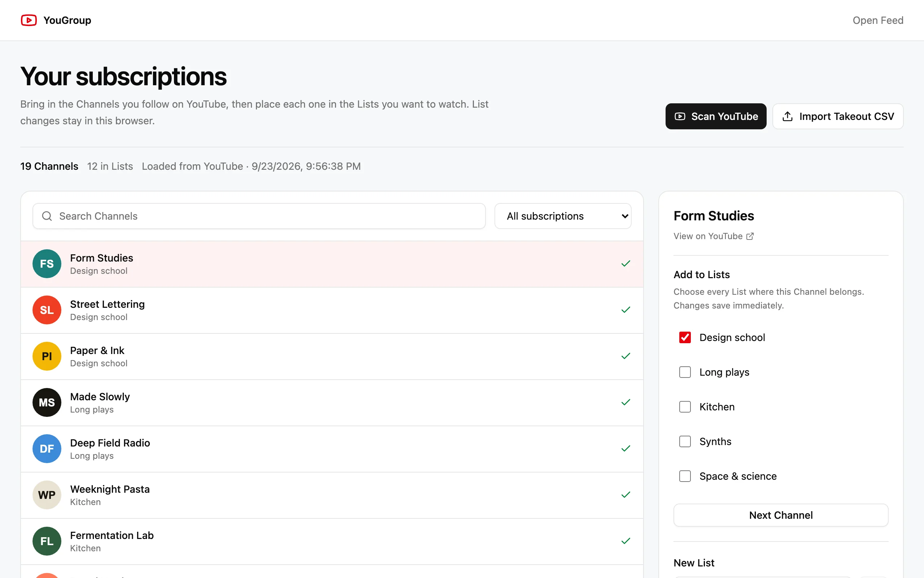Image resolution: width=924 pixels, height=578 pixels.
Task: Open the All subscriptions filter dropdown
Action: [x=563, y=216]
